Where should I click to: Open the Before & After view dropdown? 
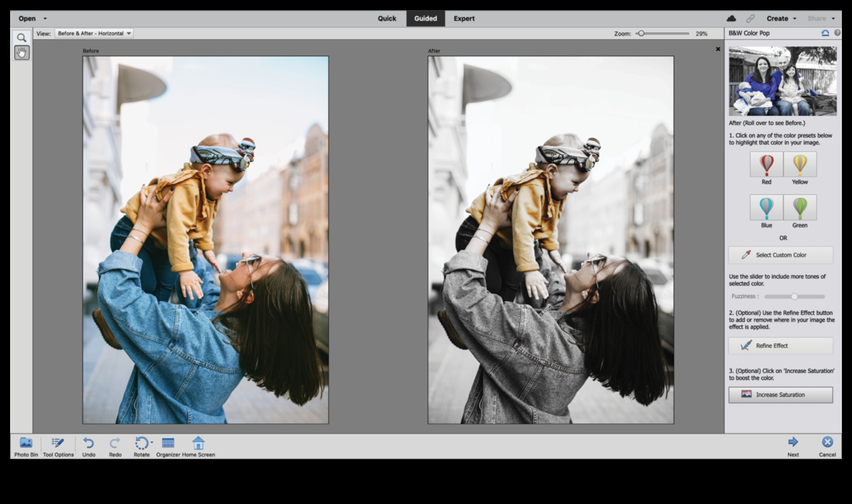94,33
